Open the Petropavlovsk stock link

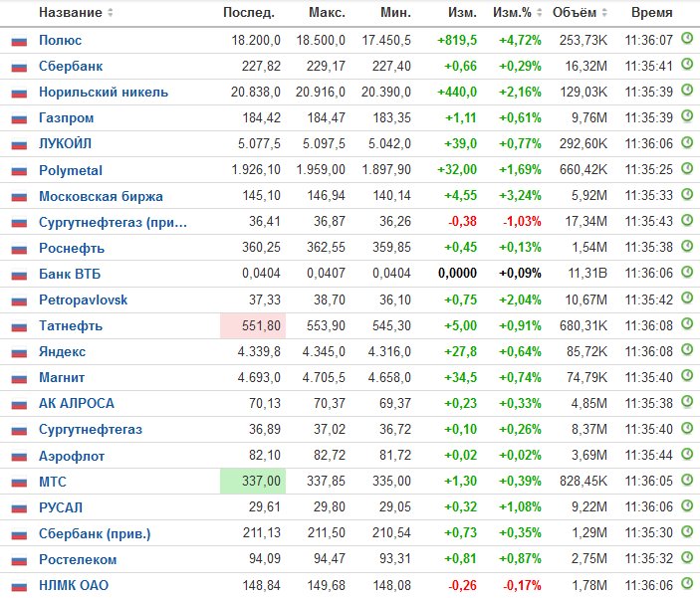83,299
